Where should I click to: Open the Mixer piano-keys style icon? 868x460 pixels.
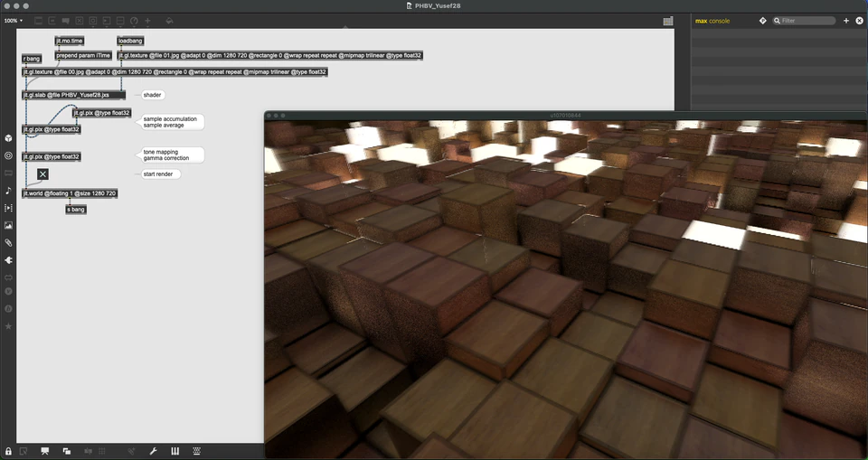(175, 452)
